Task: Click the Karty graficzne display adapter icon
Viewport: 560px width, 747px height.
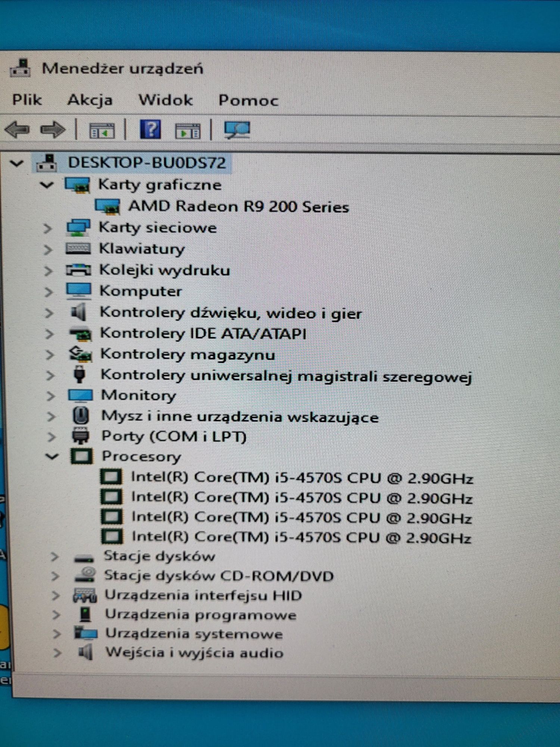Action: coord(77,185)
